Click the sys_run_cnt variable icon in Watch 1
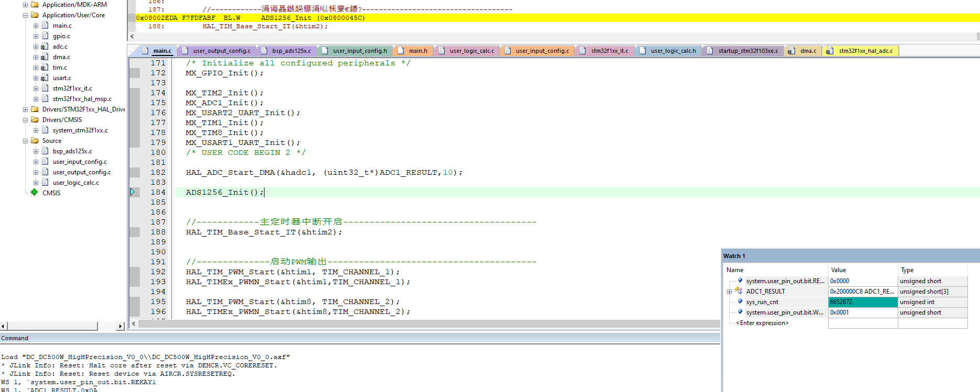 pyautogui.click(x=740, y=301)
